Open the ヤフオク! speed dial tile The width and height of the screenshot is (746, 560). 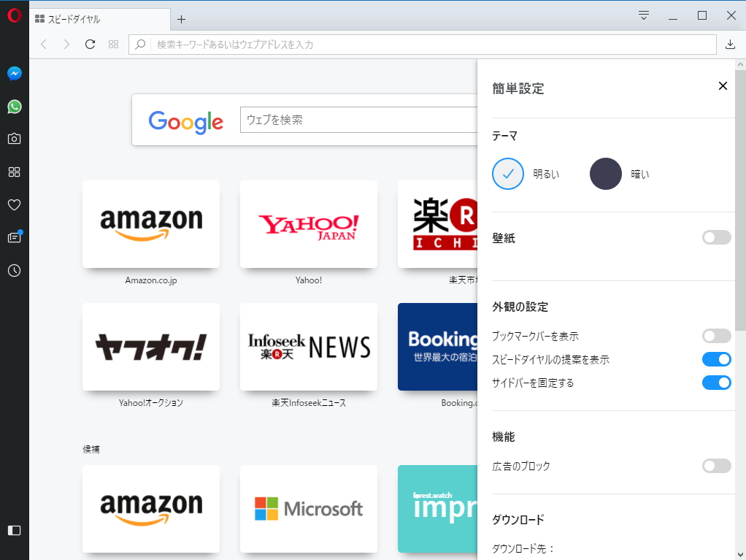[151, 347]
